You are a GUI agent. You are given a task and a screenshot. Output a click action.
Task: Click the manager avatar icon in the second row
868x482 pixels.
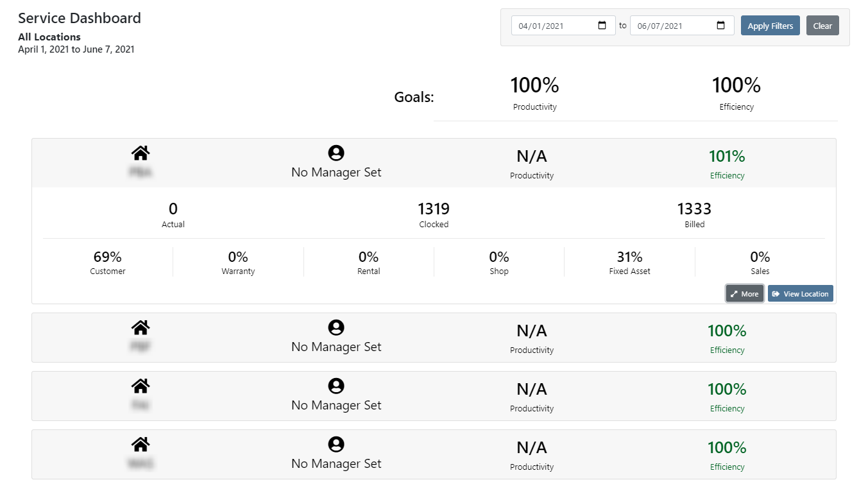[336, 327]
